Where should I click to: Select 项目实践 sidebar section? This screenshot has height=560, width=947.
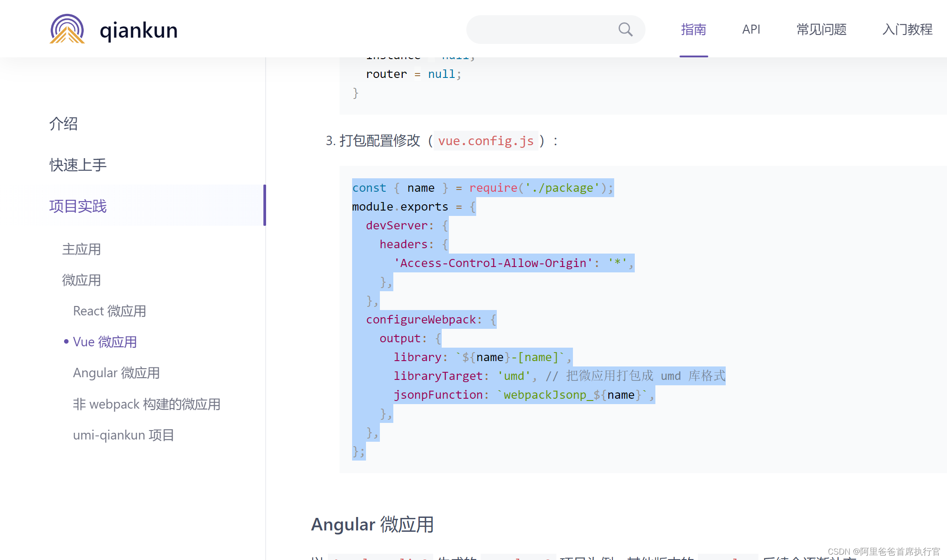click(78, 206)
